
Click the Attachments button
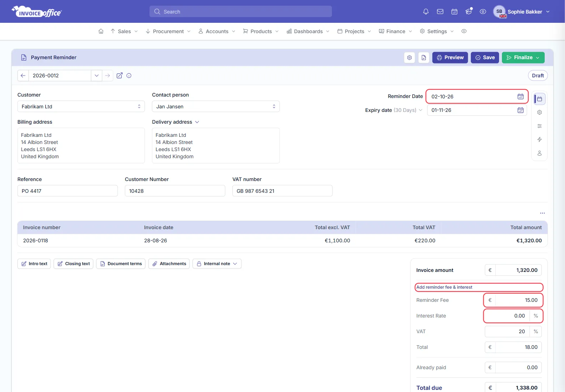click(x=169, y=264)
